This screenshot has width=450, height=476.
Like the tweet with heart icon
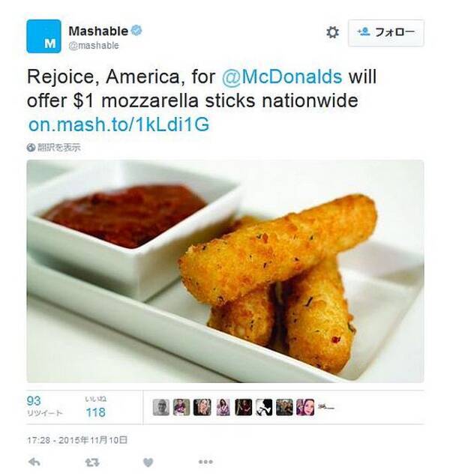point(148,463)
